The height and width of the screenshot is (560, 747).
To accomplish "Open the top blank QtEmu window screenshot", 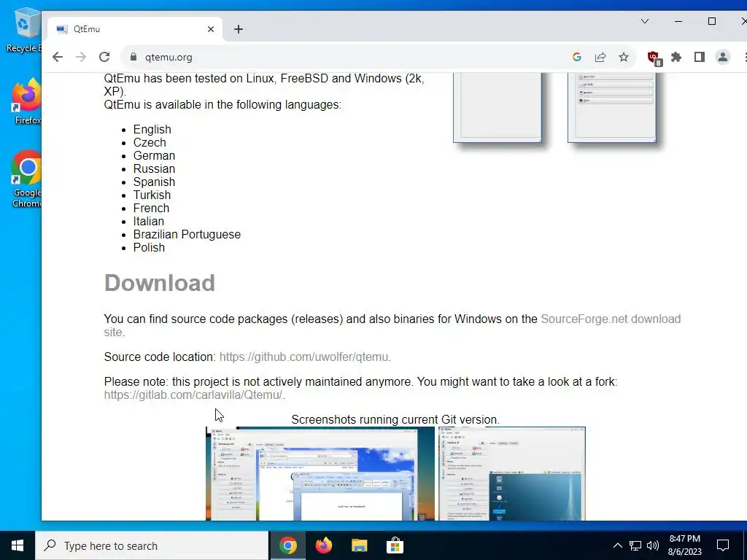I will (x=498, y=108).
